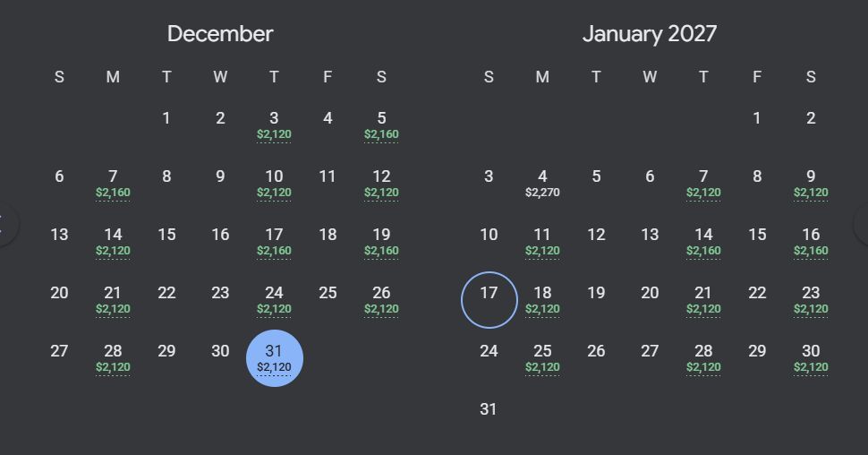This screenshot has height=455, width=868.
Task: Select December 31 priced $2,120
Action: [x=275, y=358]
